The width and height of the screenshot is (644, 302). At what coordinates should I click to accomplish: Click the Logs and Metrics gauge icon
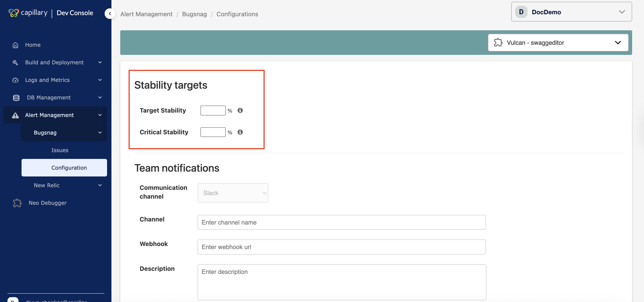pos(16,80)
